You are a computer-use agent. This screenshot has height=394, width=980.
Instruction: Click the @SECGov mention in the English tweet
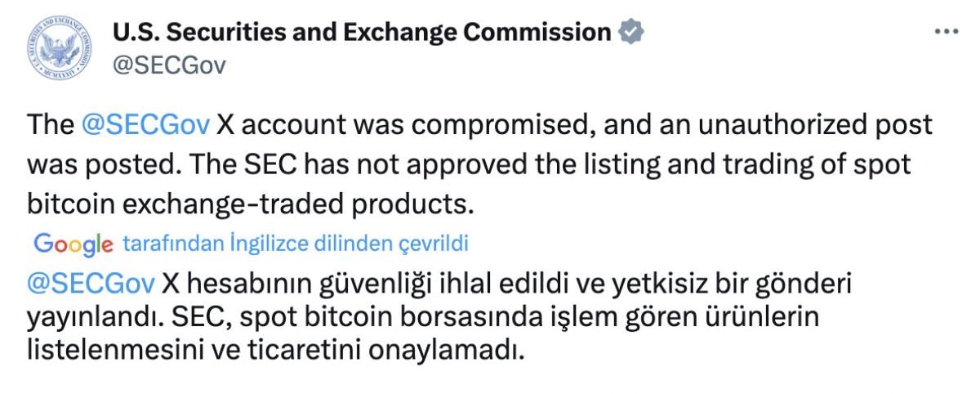[x=146, y=125]
